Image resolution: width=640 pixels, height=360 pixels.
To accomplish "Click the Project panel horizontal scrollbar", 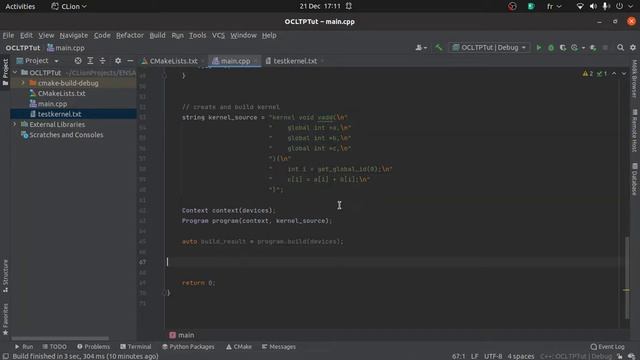I will (x=60, y=338).
